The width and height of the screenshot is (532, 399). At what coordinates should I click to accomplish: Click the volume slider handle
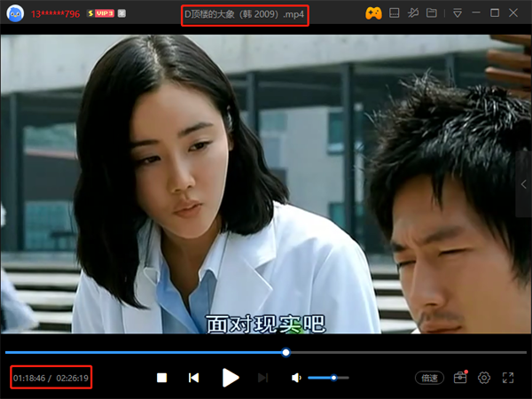(333, 378)
